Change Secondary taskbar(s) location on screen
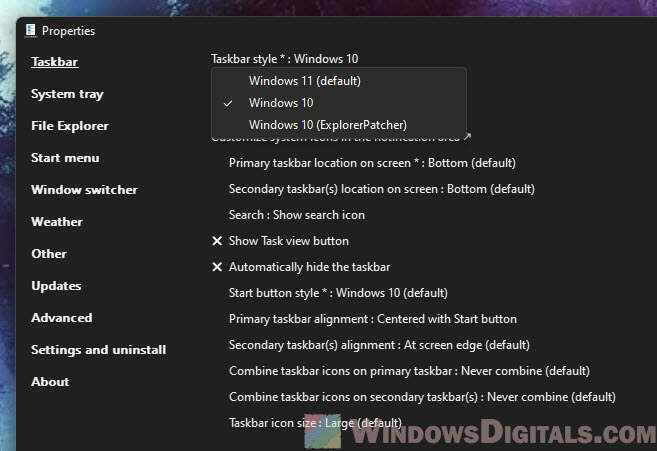 (382, 189)
